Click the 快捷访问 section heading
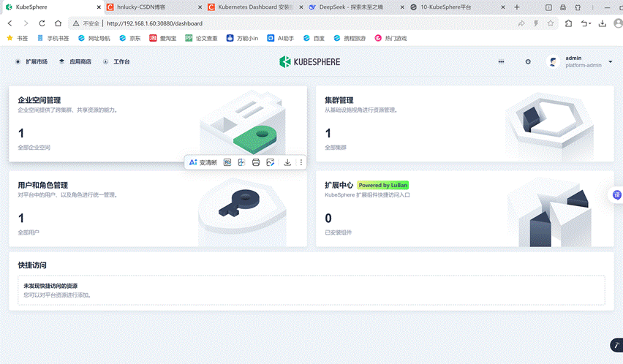This screenshot has width=623, height=364. click(32, 265)
